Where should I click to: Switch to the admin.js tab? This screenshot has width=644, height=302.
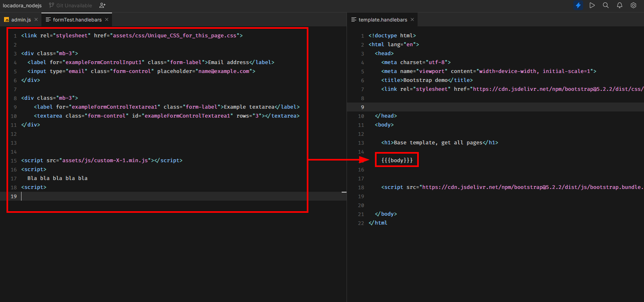(21, 19)
